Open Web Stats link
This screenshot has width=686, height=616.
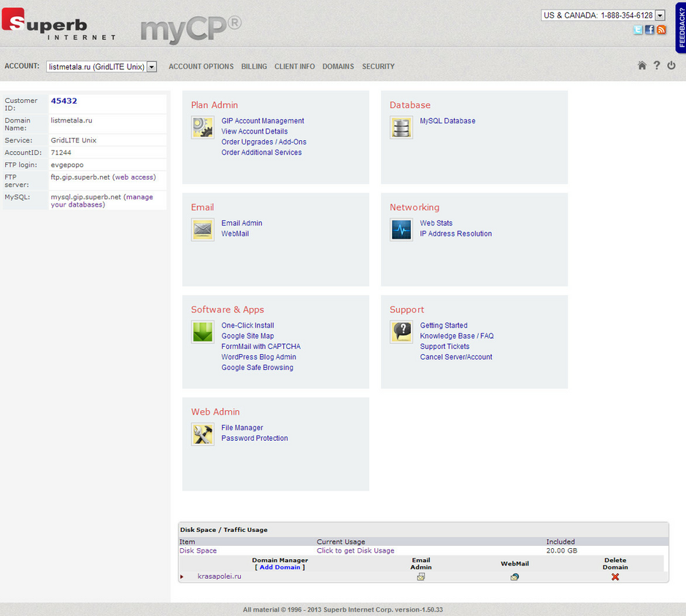pos(436,223)
